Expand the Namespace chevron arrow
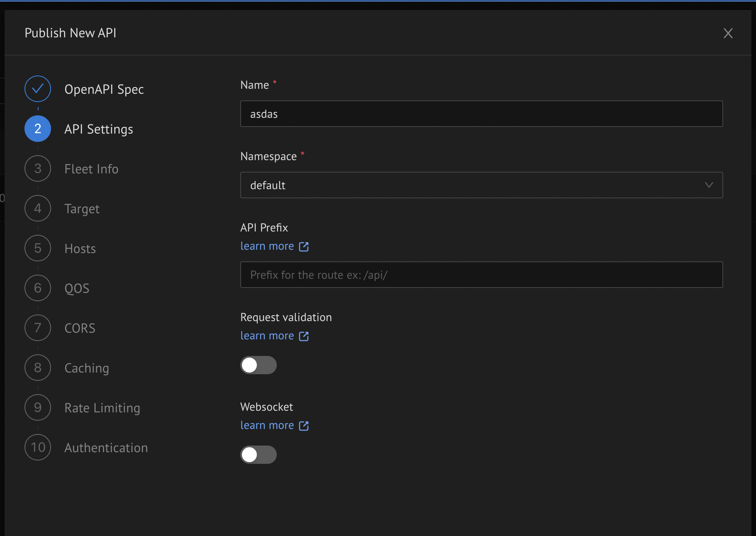This screenshot has width=756, height=536. coord(708,185)
